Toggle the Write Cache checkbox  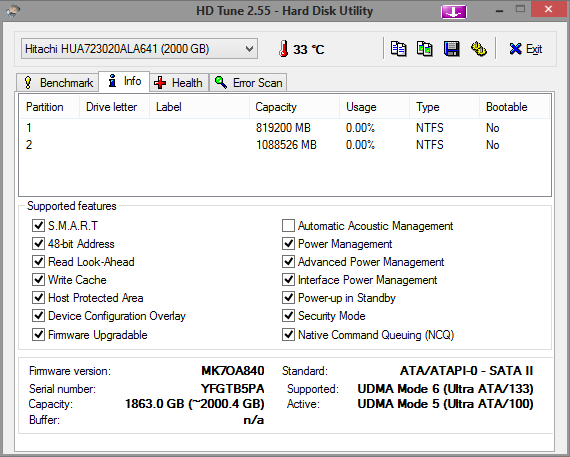[38, 280]
